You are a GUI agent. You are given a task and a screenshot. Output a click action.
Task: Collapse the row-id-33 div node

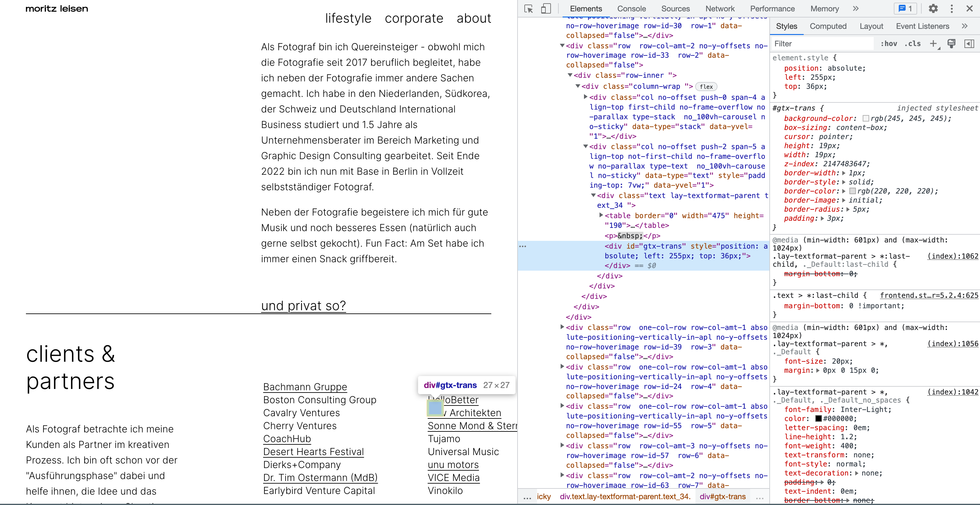click(562, 46)
